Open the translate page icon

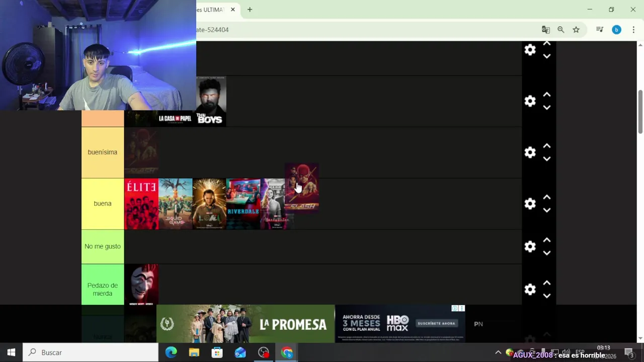coord(546,30)
